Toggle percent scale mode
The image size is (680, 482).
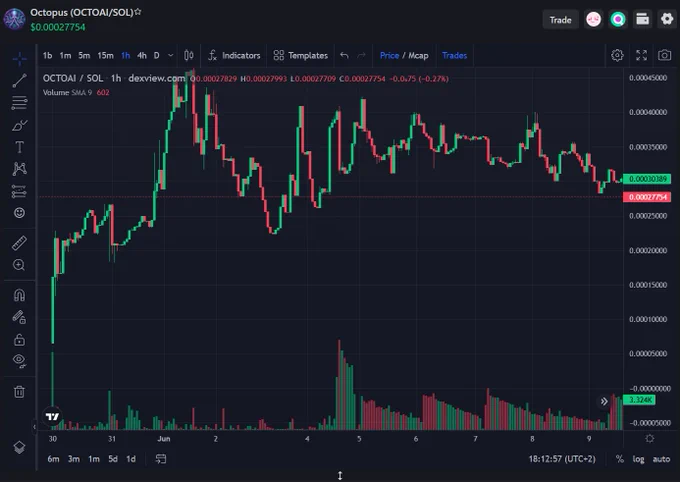[619, 459]
